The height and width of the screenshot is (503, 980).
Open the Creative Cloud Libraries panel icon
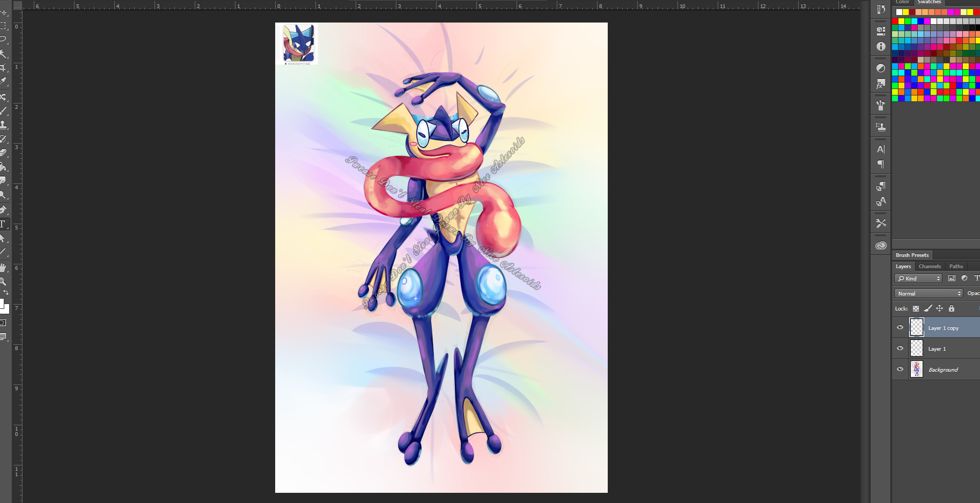881,246
